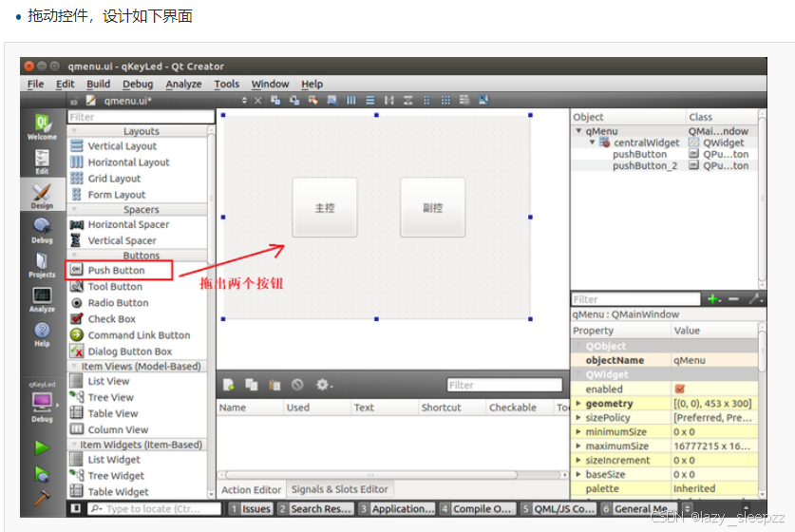Click the Shortcut column header
Viewport: 795px width, 532px height.
441,408
